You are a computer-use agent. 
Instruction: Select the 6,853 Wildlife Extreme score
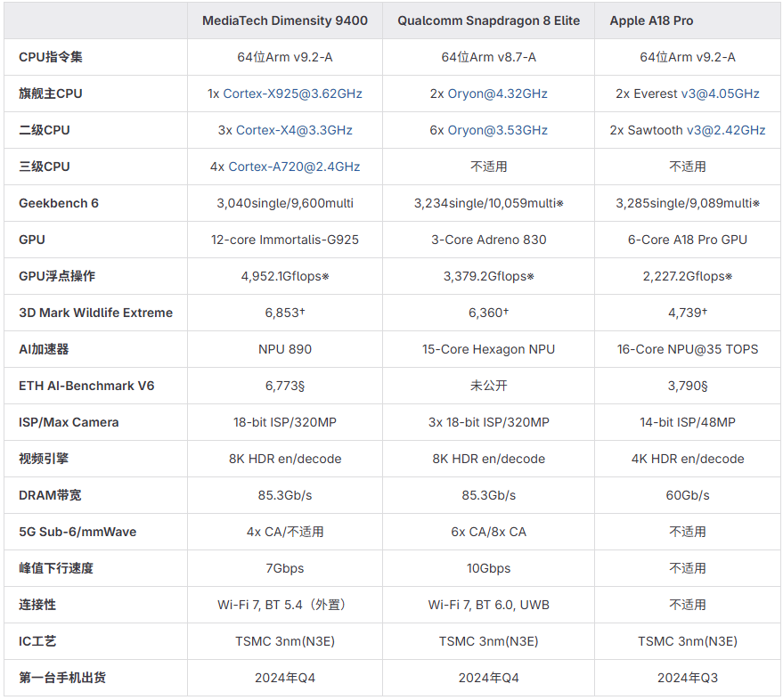285,313
